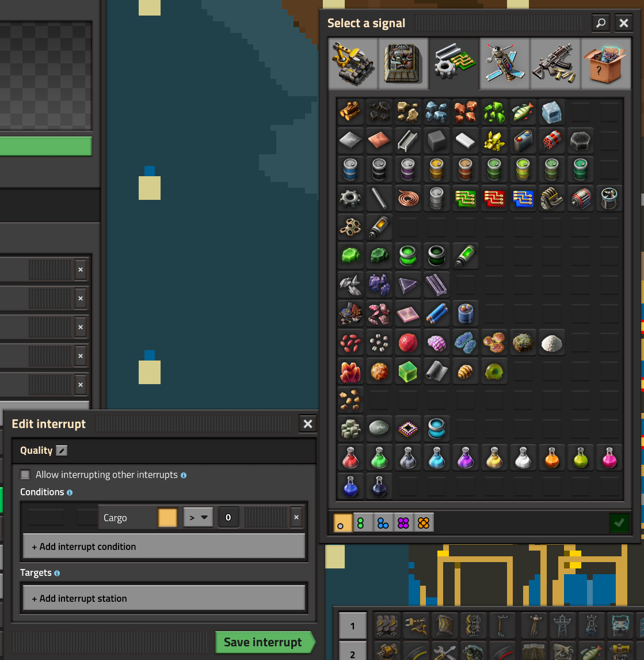Pick the engine unit signal

point(551,198)
